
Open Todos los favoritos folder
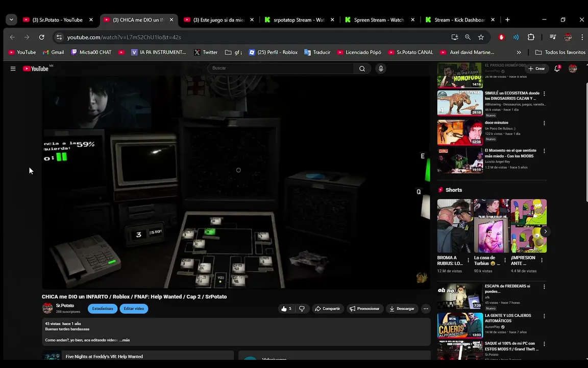click(560, 52)
